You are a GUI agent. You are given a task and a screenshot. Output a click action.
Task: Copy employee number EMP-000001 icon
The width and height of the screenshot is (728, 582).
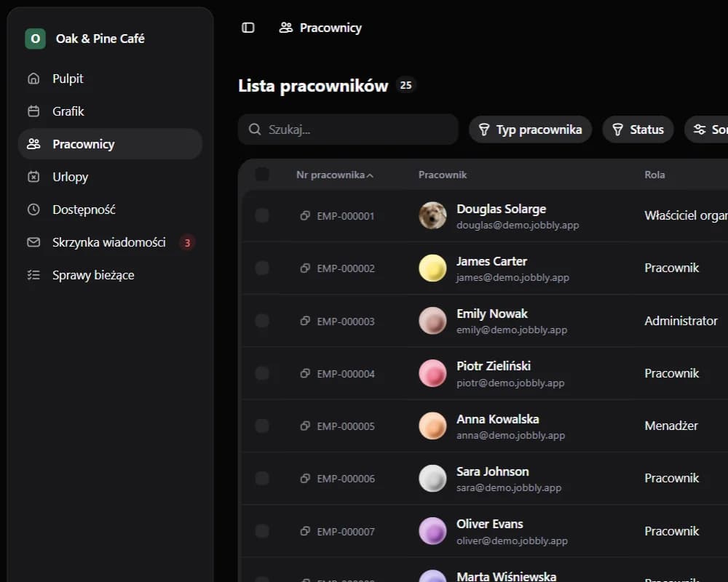[305, 215]
